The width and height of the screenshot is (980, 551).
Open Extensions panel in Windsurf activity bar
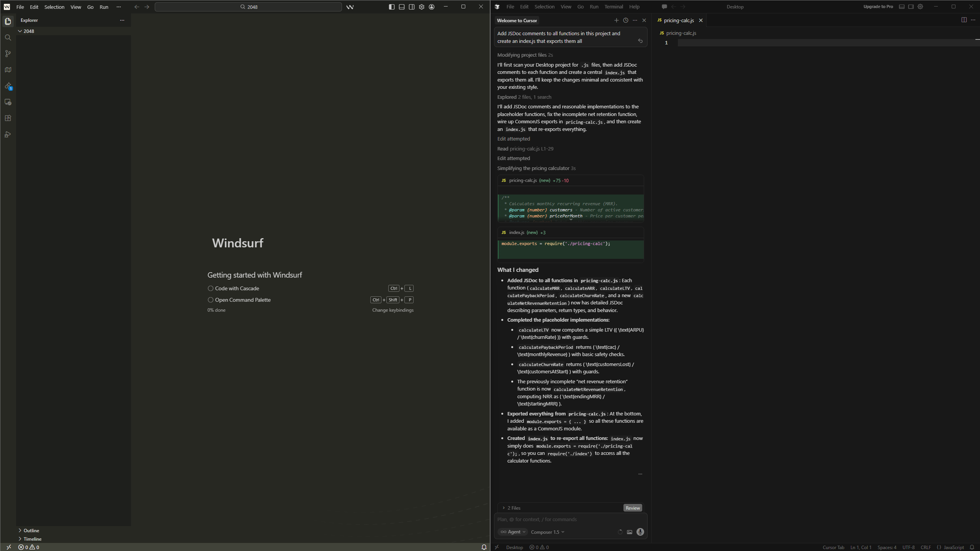click(8, 118)
